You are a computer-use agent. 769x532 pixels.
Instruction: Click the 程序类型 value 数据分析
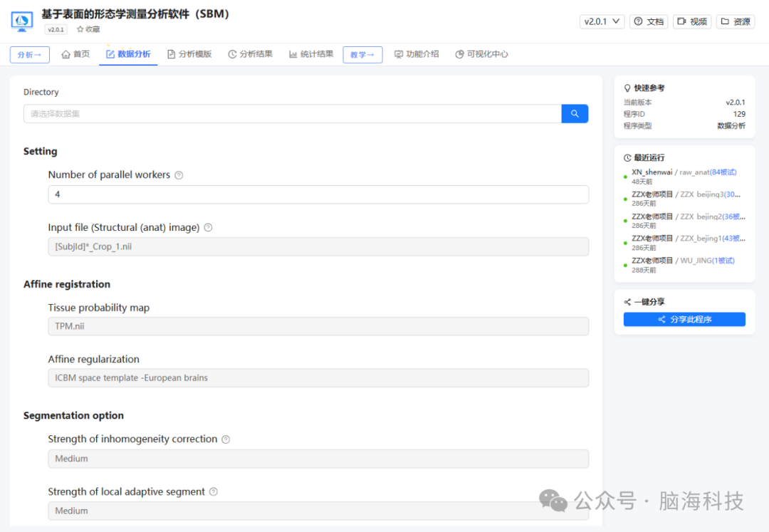[x=731, y=126]
